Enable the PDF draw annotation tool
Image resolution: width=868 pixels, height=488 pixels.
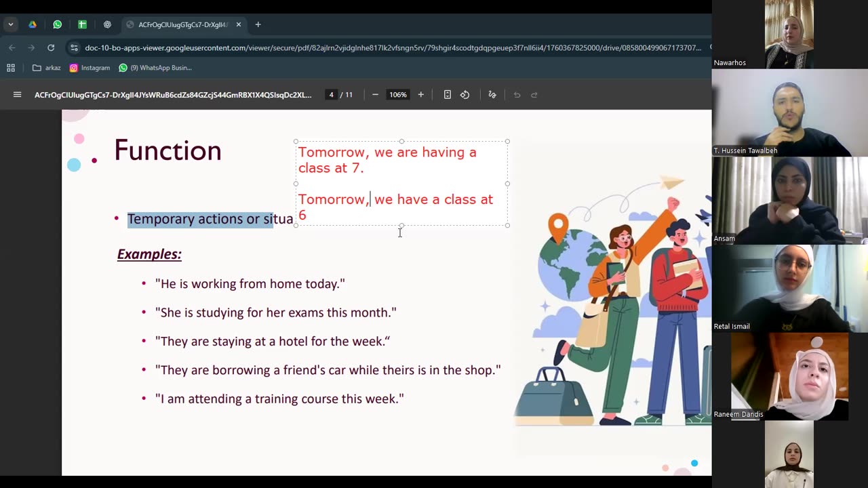coord(492,95)
